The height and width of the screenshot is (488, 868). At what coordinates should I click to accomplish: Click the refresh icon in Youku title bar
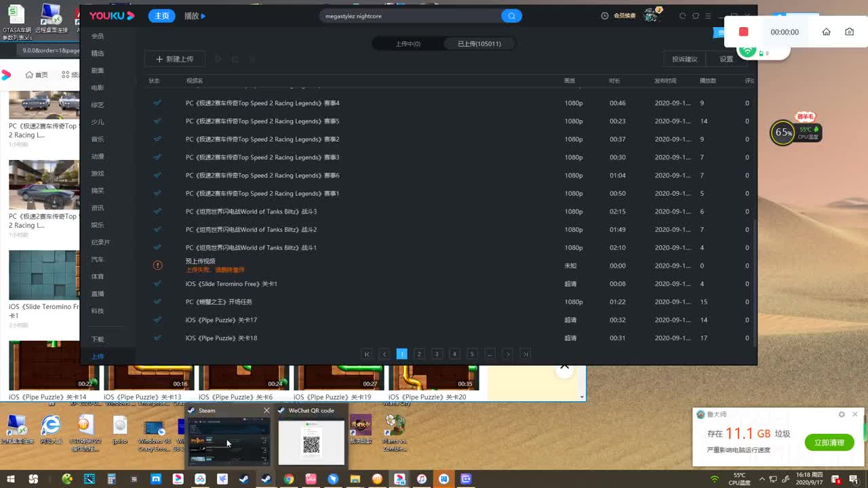(682, 16)
